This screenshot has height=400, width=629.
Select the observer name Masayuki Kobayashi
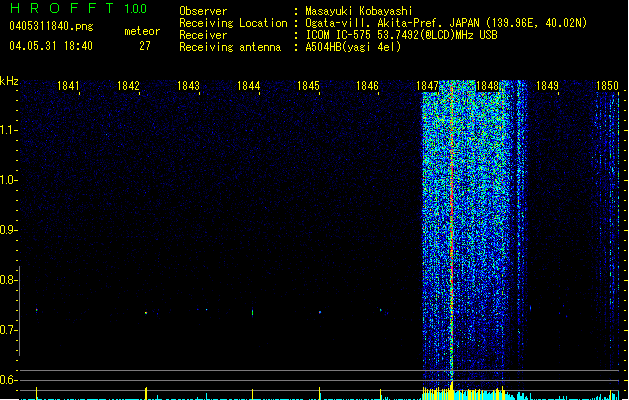click(x=359, y=11)
